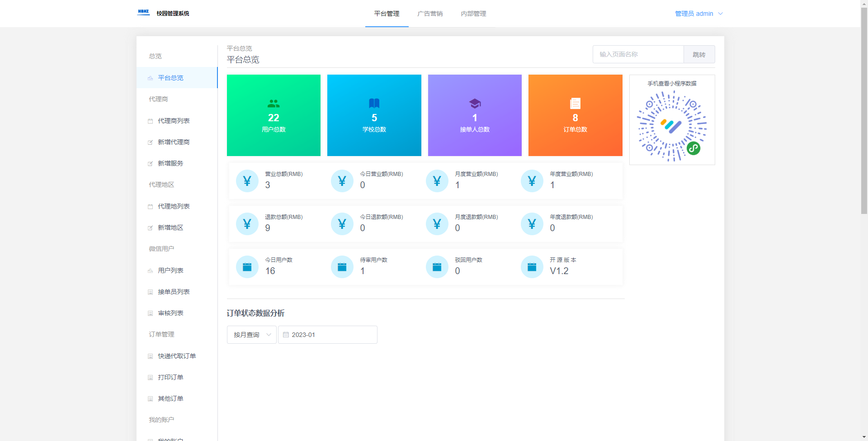Click the users icon on 用户总数 card
This screenshot has height=441, width=868.
[274, 104]
